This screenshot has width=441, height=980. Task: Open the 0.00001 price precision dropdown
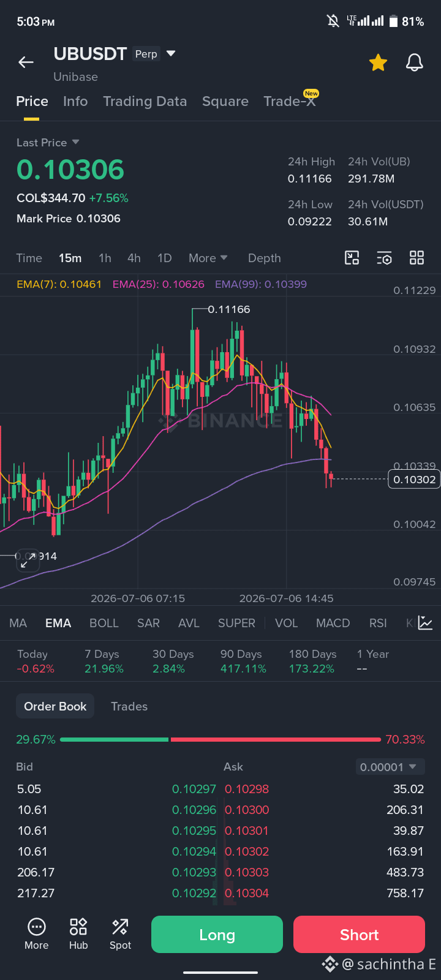[390, 767]
